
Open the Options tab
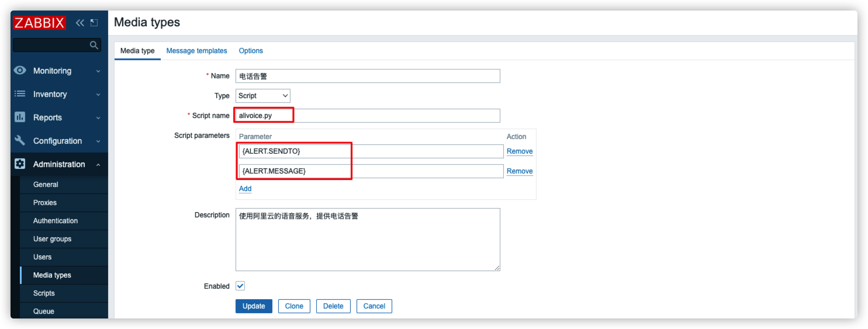(251, 51)
